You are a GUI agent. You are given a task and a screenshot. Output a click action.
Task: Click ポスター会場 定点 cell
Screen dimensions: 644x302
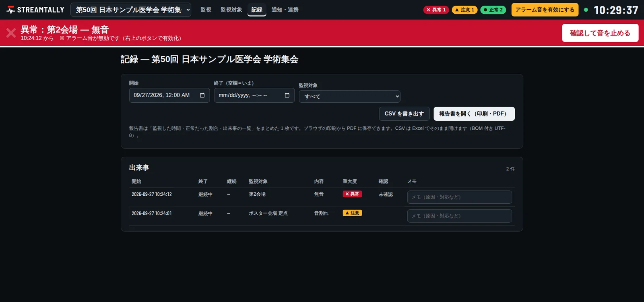click(268, 213)
